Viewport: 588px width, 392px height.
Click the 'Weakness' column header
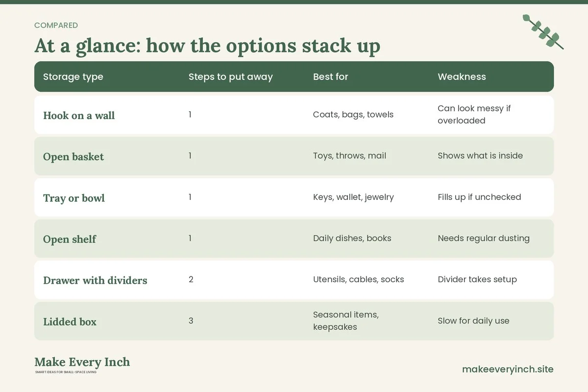pos(462,76)
